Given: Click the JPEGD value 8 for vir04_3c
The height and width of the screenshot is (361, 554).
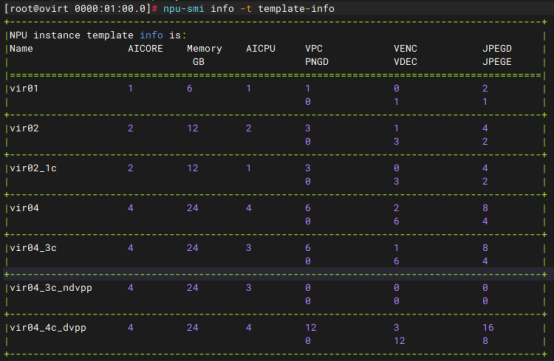Looking at the screenshot, I should click(x=485, y=248).
